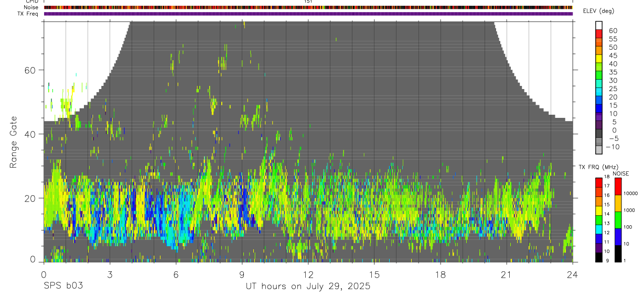Viewport: 644px width, 297px height.
Task: Click the Range Gate axis label
Action: [x=14, y=141]
